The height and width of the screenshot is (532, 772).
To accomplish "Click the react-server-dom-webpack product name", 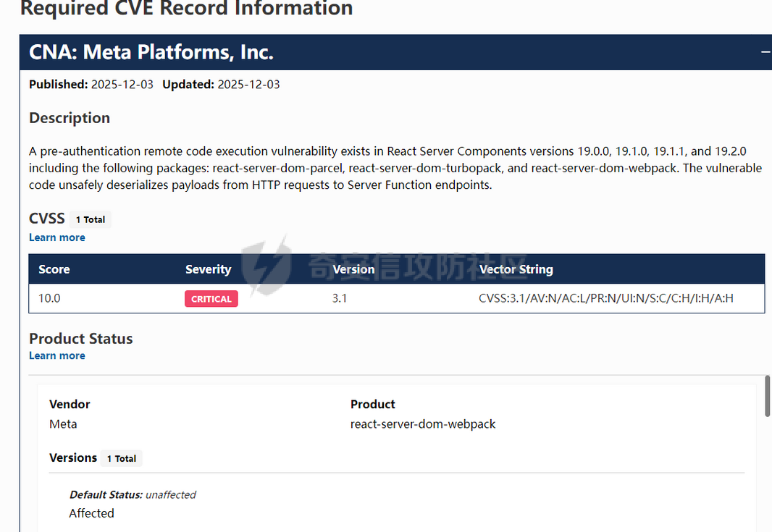I will pyautogui.click(x=423, y=424).
